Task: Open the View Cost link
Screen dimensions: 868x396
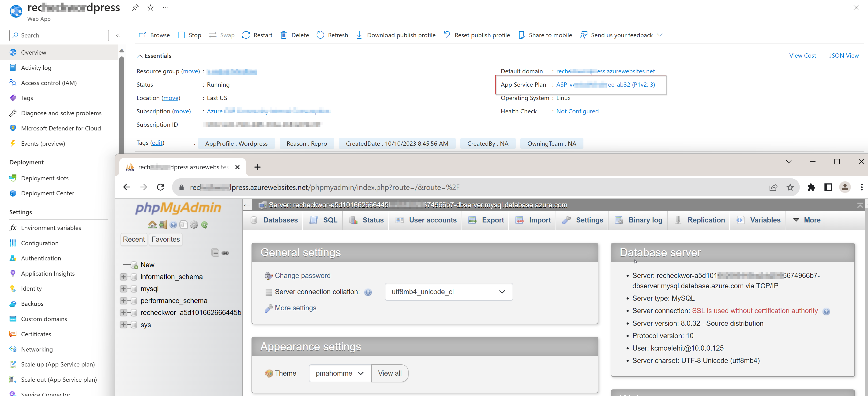Action: tap(802, 56)
